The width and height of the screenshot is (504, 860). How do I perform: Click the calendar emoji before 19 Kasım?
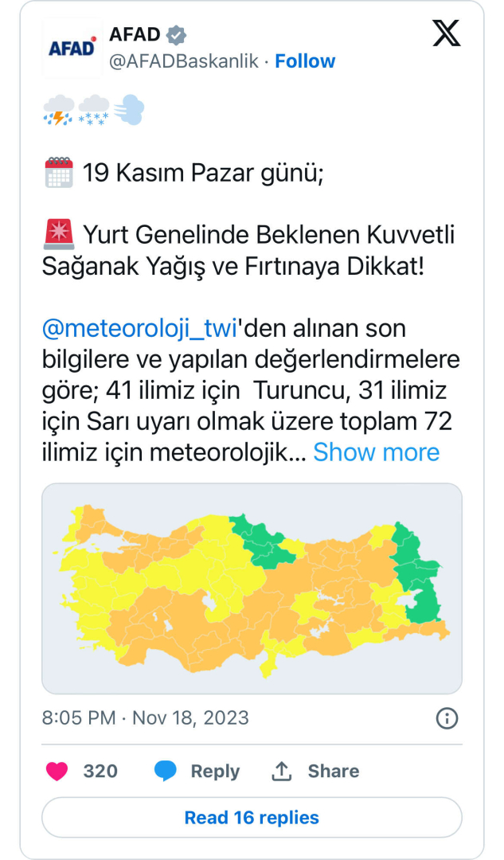(x=58, y=173)
